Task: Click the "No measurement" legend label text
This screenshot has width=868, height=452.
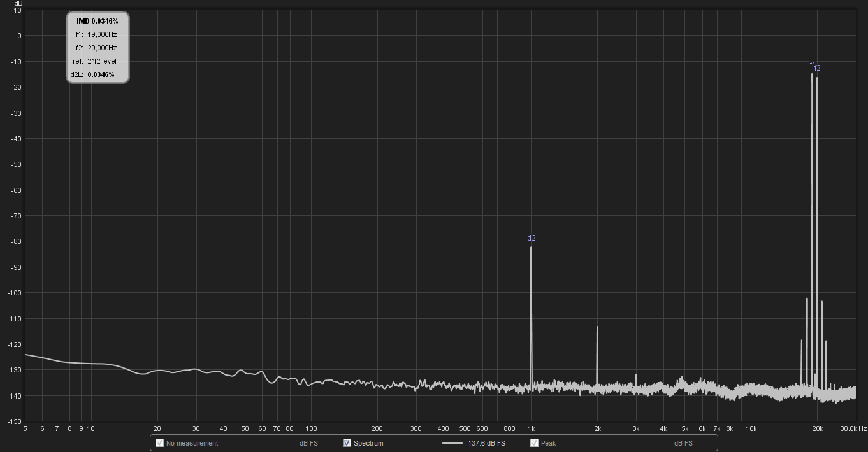Action: click(192, 443)
